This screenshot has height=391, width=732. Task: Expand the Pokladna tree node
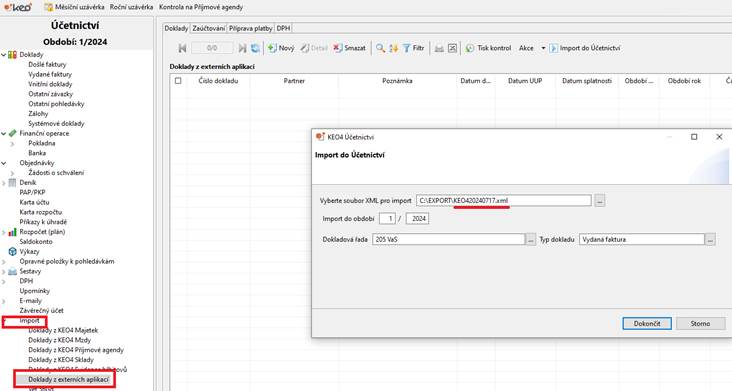pos(13,144)
